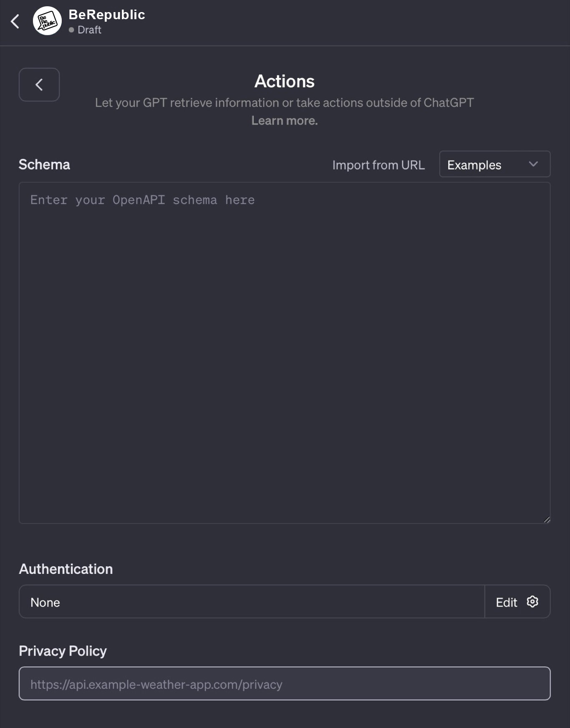Click the gear icon next to Edit

click(532, 602)
